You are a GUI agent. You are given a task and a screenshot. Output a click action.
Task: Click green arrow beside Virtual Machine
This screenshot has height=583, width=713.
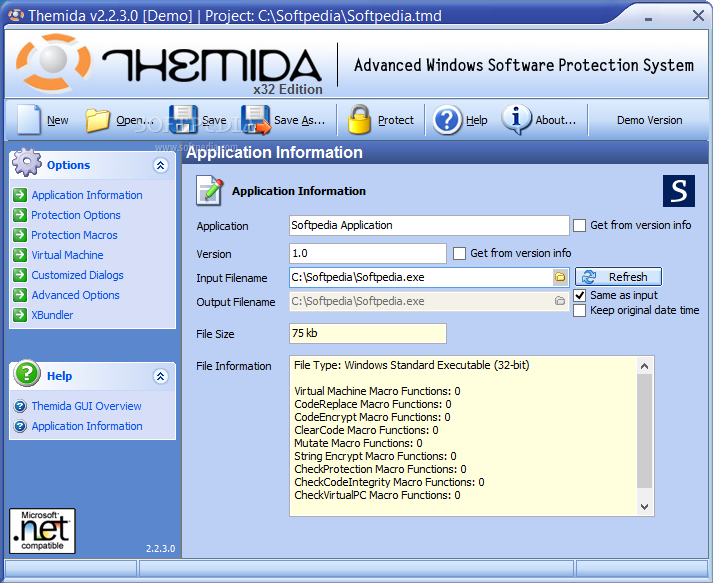pyautogui.click(x=20, y=255)
